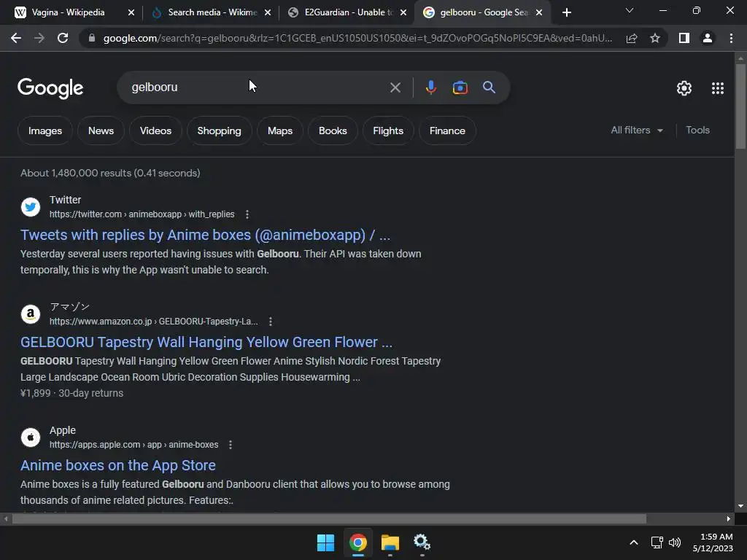Close the E2Guardian tab
Screen dimensions: 747x560
(403, 12)
